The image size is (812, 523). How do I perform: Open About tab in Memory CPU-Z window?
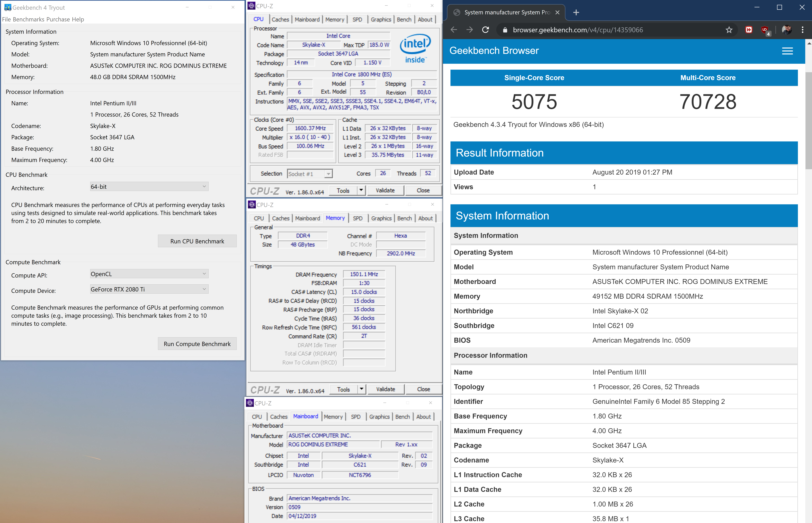tap(425, 218)
